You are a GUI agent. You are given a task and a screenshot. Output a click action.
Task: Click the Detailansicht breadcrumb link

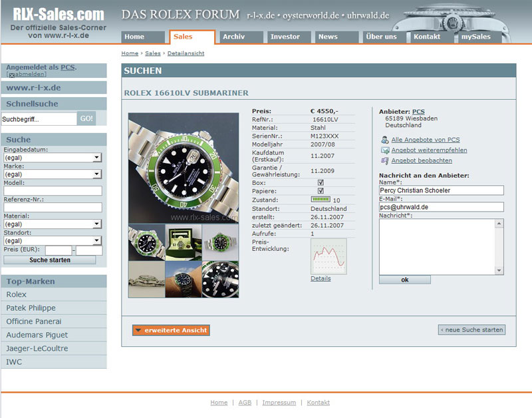186,53
